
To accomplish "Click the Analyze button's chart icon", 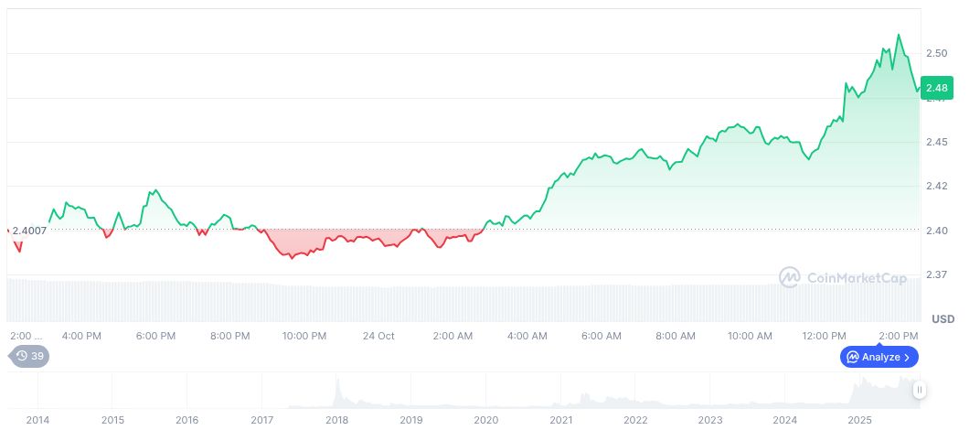I will [852, 357].
